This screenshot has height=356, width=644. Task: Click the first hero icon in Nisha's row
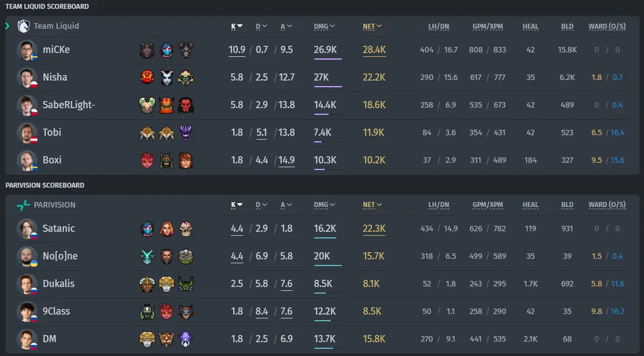click(x=147, y=77)
